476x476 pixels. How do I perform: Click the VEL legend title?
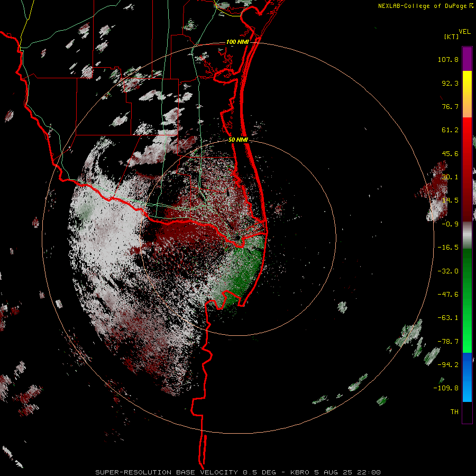pos(464,32)
